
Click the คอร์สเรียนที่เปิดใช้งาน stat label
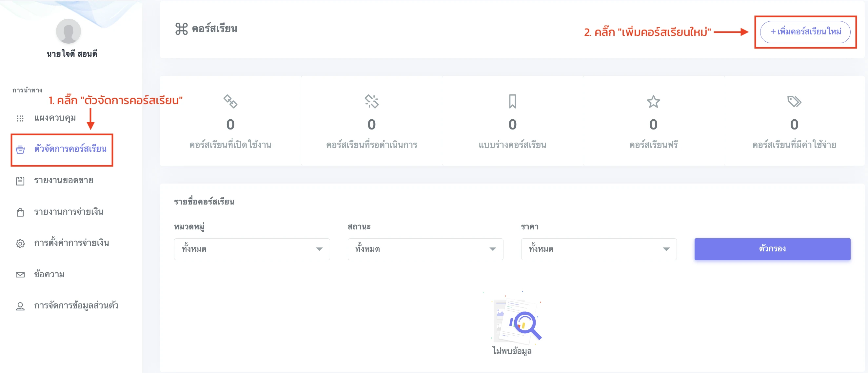(230, 145)
